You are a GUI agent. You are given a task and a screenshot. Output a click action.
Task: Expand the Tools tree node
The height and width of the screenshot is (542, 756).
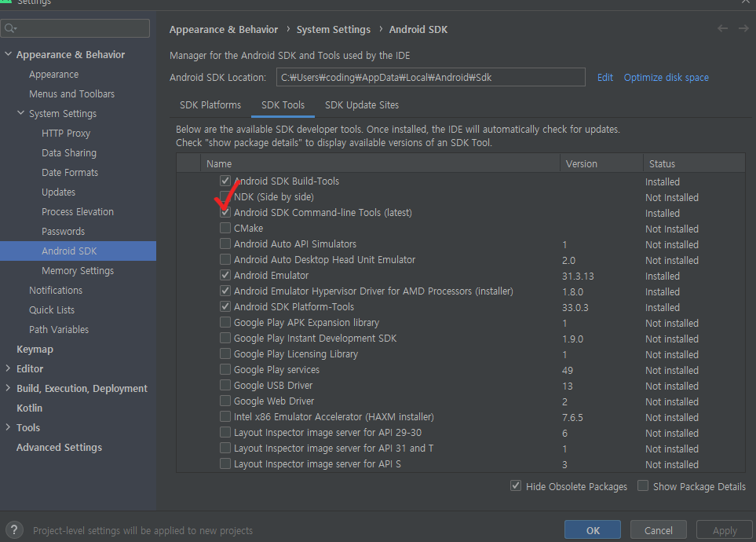[8, 427]
